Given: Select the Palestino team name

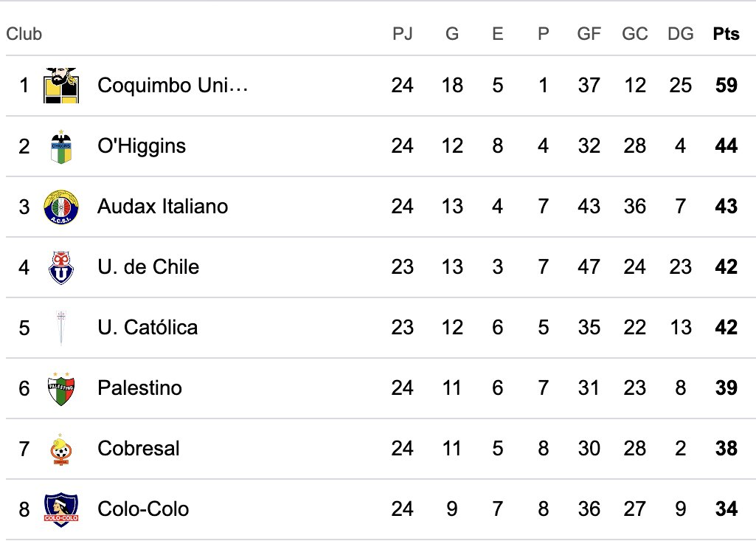Looking at the screenshot, I should coord(139,388).
